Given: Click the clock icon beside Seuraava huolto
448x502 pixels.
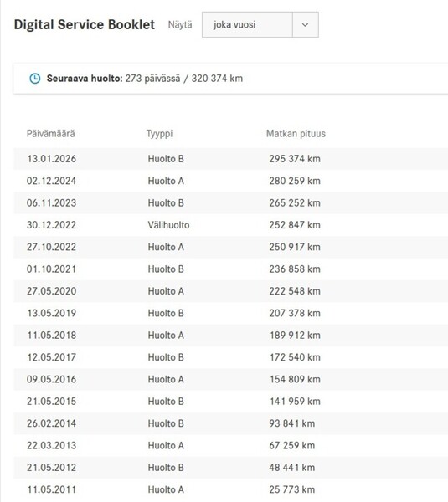Looking at the screenshot, I should [35, 79].
